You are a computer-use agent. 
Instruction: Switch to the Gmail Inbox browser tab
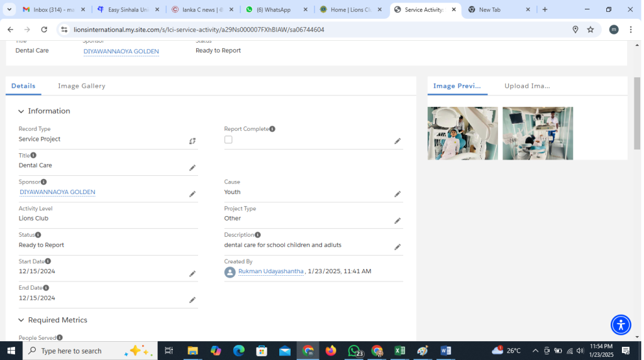click(54, 9)
